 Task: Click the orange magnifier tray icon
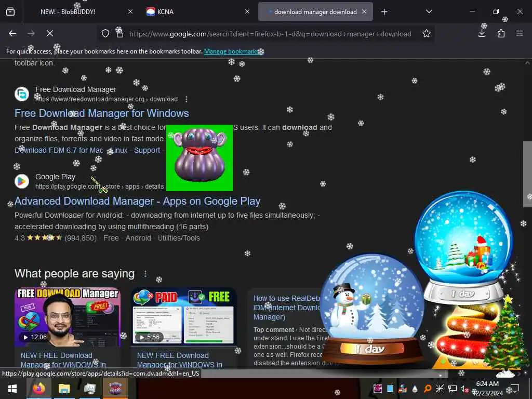tap(428, 389)
